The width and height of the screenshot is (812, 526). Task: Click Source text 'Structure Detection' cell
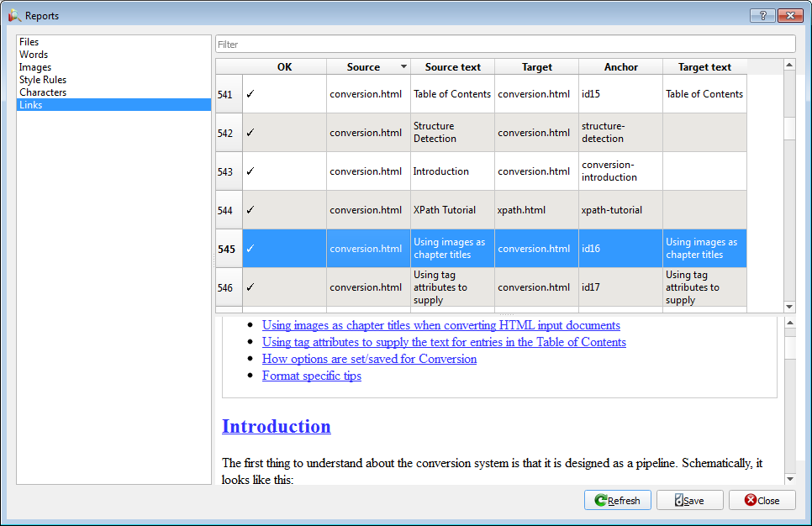pos(452,133)
